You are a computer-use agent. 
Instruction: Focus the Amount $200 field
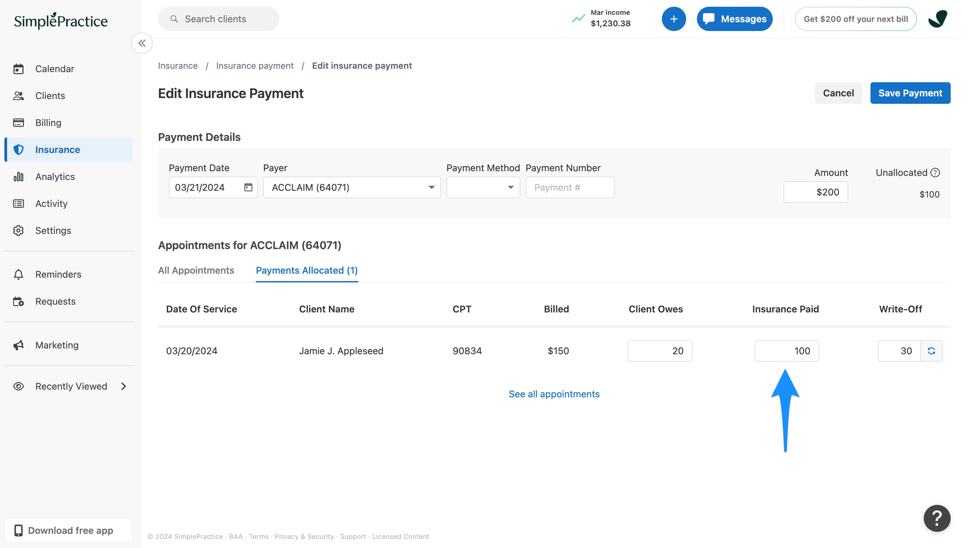(x=816, y=192)
